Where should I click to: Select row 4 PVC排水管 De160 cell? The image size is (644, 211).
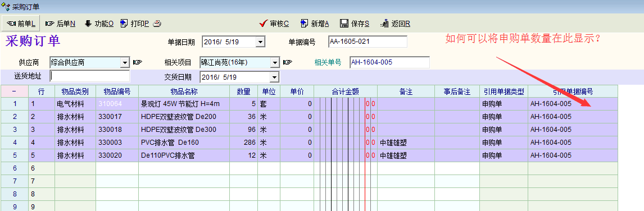coord(184,143)
